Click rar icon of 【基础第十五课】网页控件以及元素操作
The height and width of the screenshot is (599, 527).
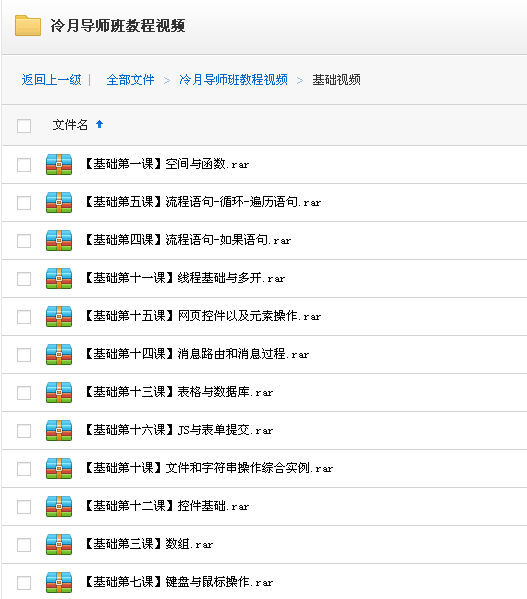(59, 316)
